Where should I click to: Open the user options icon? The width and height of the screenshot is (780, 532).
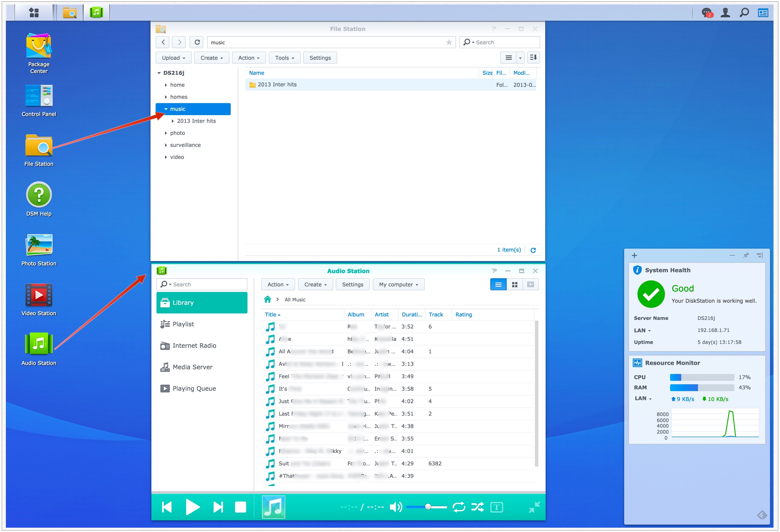tap(725, 12)
